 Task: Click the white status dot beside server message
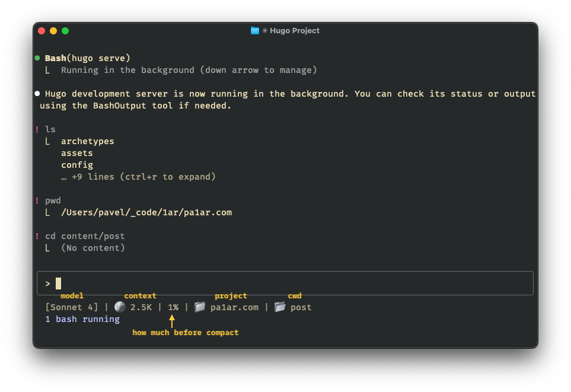pos(37,93)
